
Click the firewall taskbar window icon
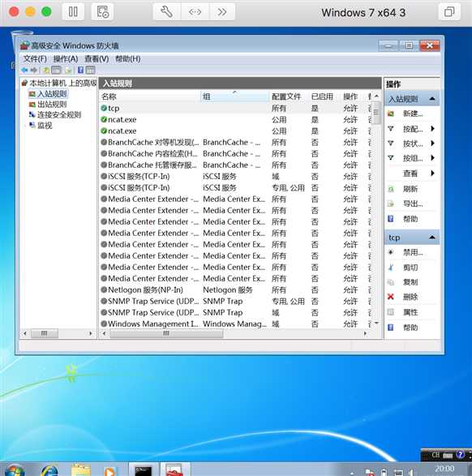click(x=175, y=470)
